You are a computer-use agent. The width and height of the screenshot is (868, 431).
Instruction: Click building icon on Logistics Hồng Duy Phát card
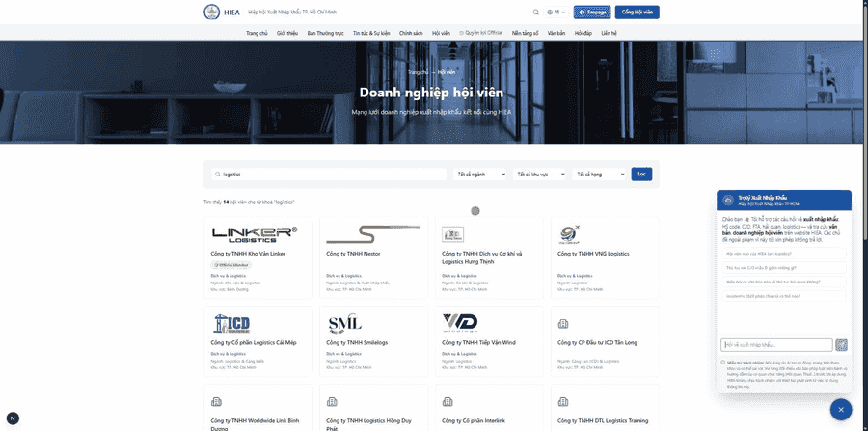332,402
